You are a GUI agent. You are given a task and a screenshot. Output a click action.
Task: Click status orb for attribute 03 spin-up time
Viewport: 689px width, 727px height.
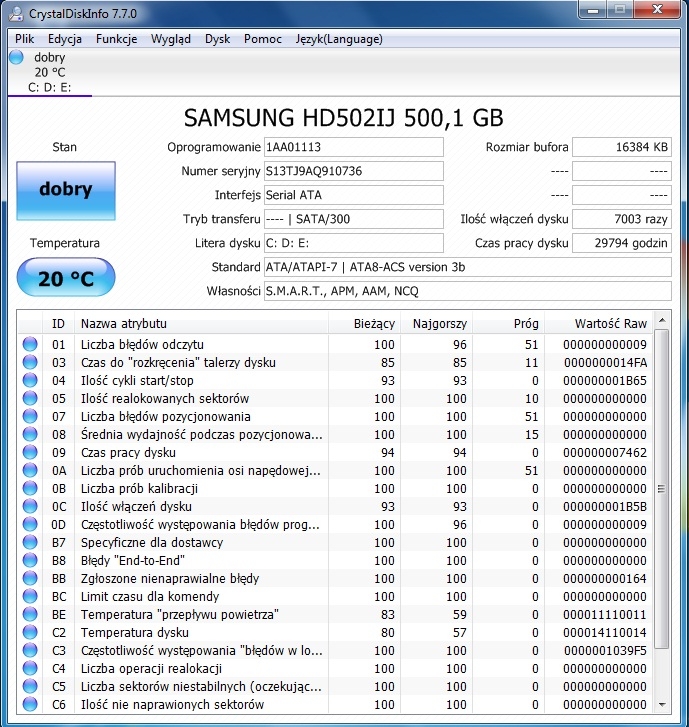[30, 362]
